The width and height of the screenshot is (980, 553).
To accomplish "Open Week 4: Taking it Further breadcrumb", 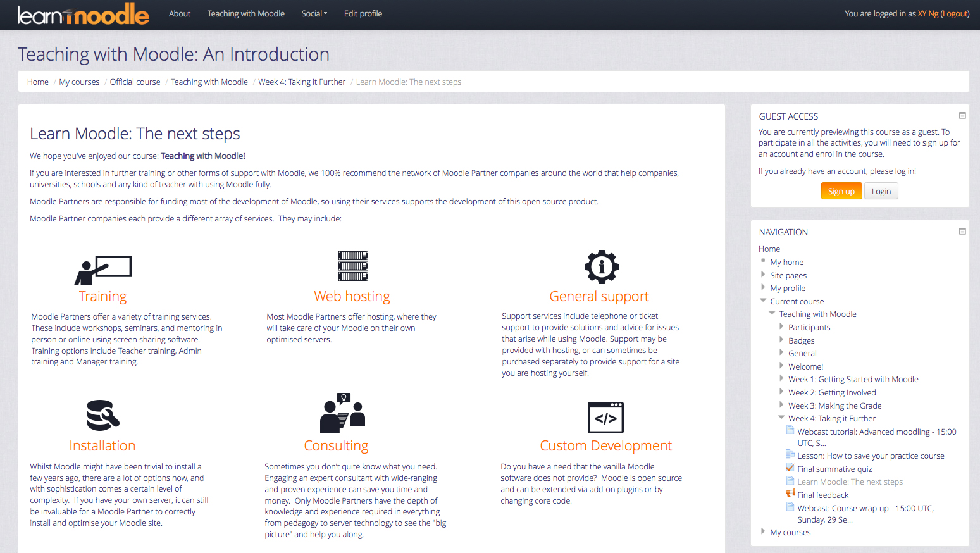I will pyautogui.click(x=302, y=82).
